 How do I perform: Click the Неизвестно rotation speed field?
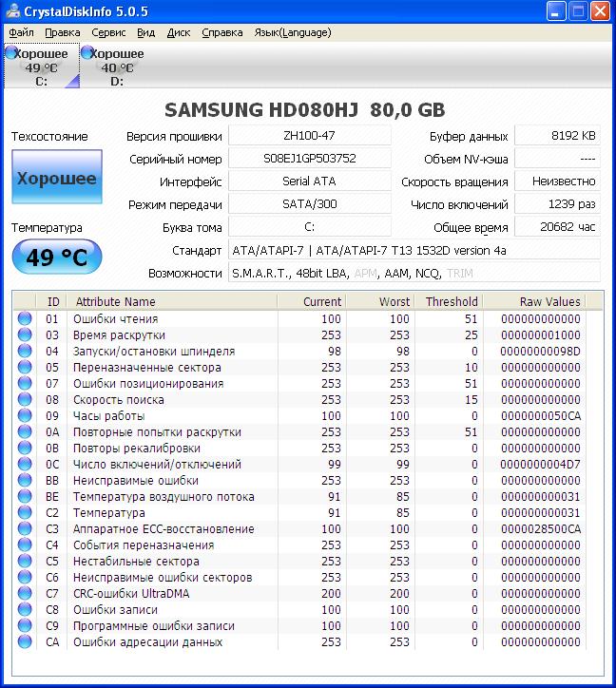point(557,182)
